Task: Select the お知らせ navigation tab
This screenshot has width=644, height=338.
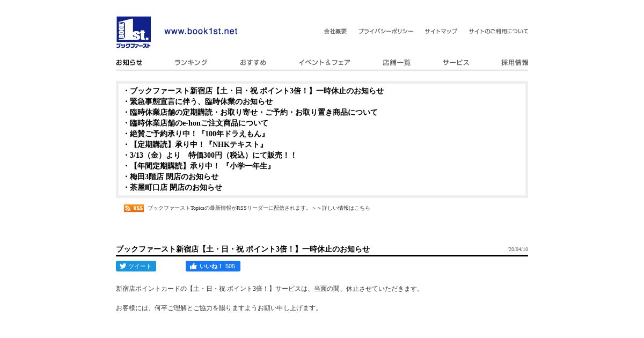Action: tap(129, 63)
